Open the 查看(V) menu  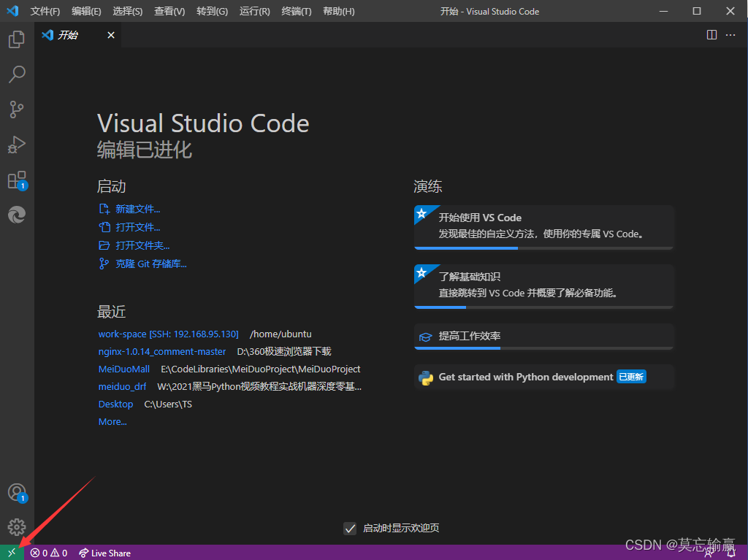click(169, 11)
